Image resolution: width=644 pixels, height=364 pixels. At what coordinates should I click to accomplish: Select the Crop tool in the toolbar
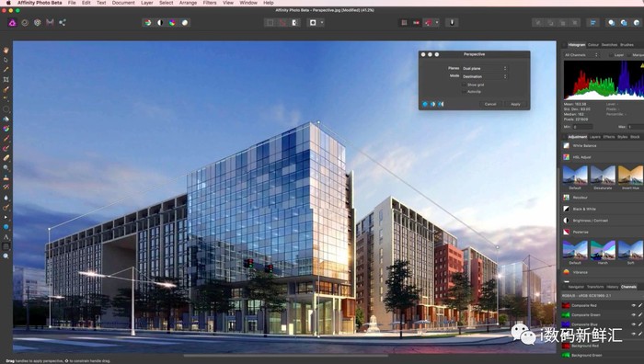[x=6, y=79]
